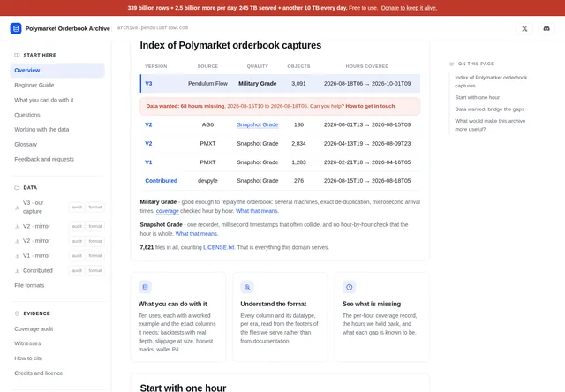Image resolution: width=565 pixels, height=392 pixels.
Task: Open Coverage audit in the sidebar
Action: [x=34, y=329]
